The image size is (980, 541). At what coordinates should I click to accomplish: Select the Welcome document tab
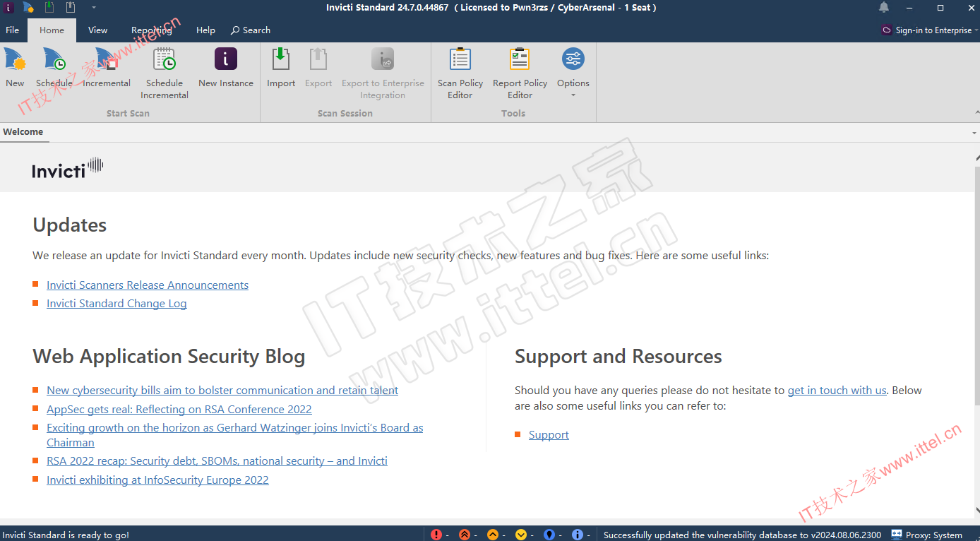(23, 132)
